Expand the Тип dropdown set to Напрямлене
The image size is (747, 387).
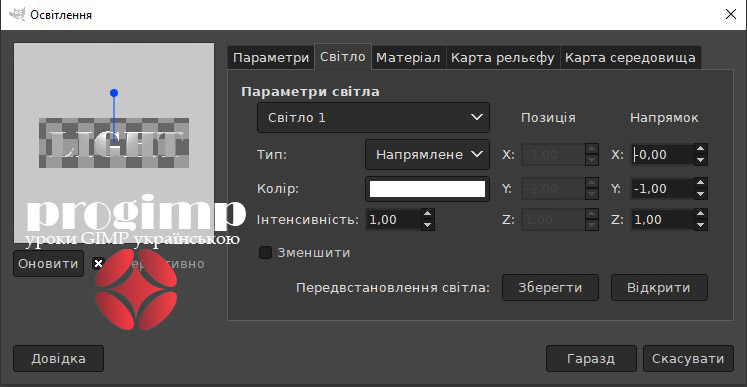427,154
